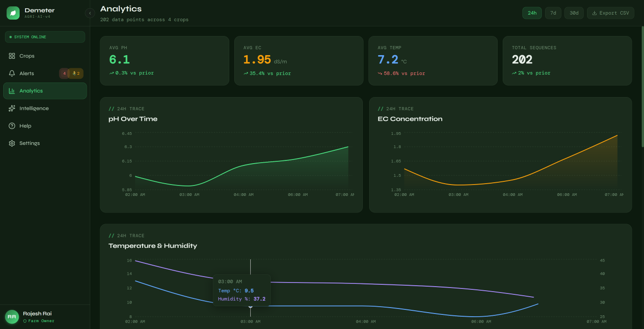Image resolution: width=644 pixels, height=329 pixels.
Task: Open the Help section
Action: [x=45, y=126]
